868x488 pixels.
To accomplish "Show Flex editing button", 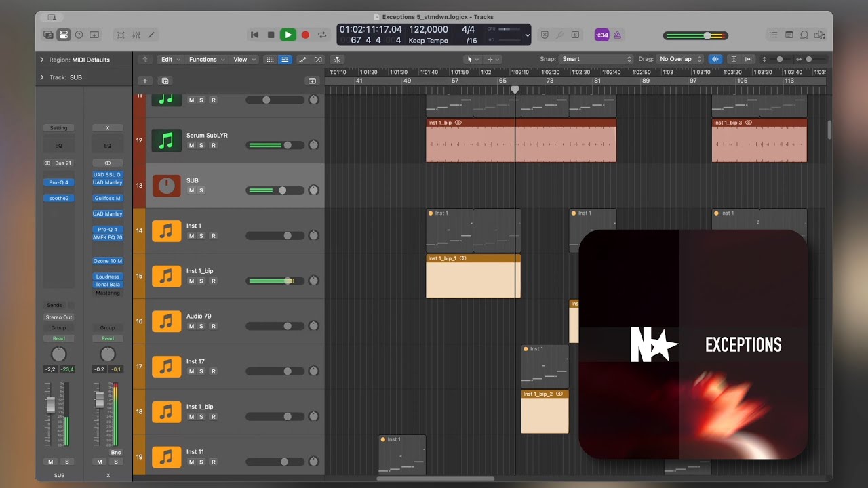I will click(x=318, y=60).
